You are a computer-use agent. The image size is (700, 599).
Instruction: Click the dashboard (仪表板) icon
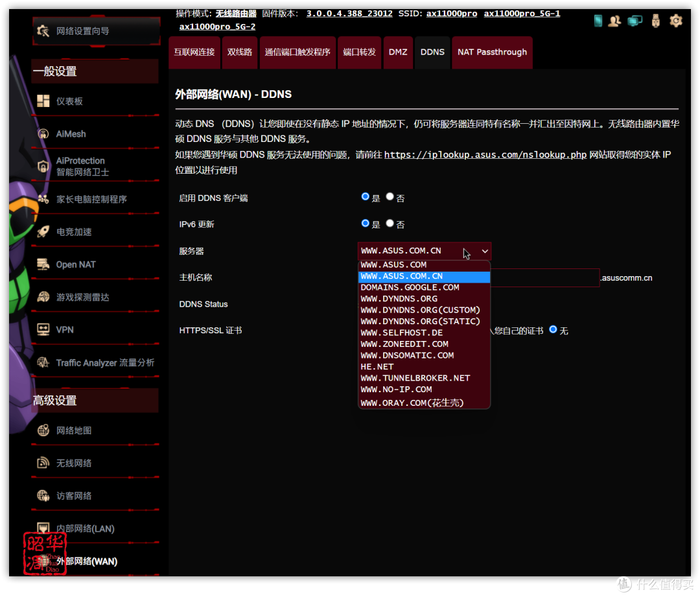pyautogui.click(x=43, y=101)
